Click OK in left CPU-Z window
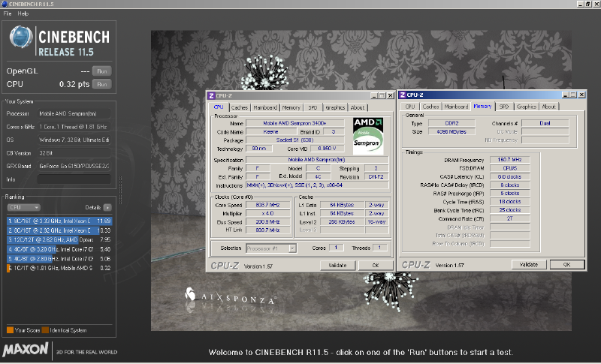 [376, 265]
